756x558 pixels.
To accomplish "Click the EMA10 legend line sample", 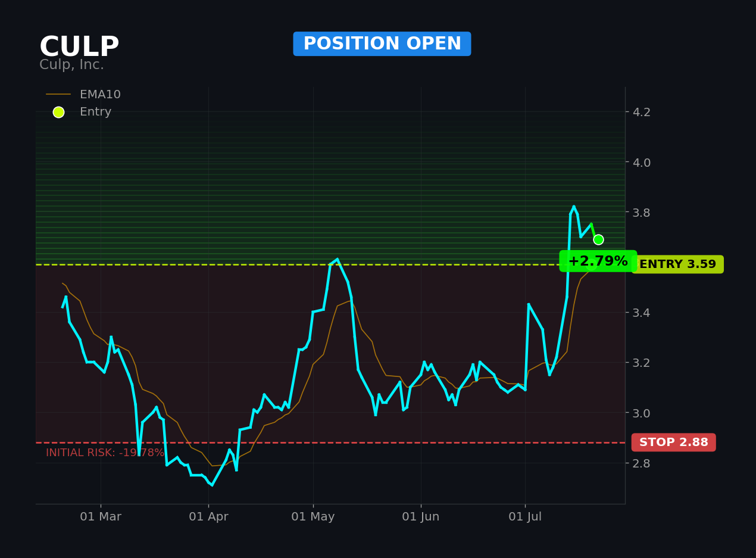I will [58, 95].
